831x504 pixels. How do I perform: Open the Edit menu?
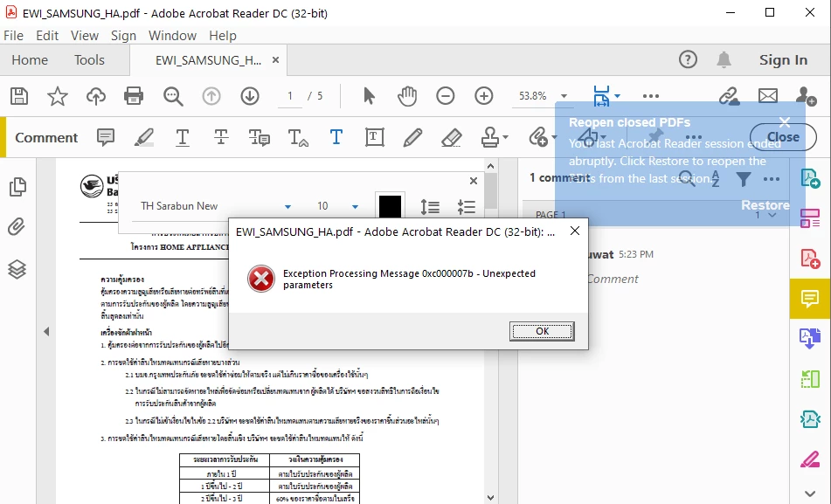[x=47, y=36]
